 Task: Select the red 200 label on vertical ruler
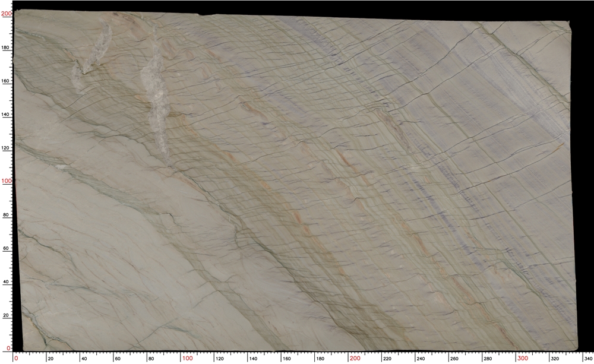coord(7,14)
